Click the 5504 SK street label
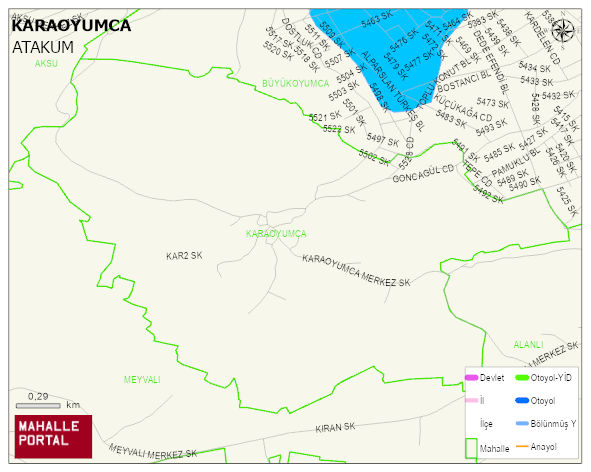591x472 pixels. (351, 73)
